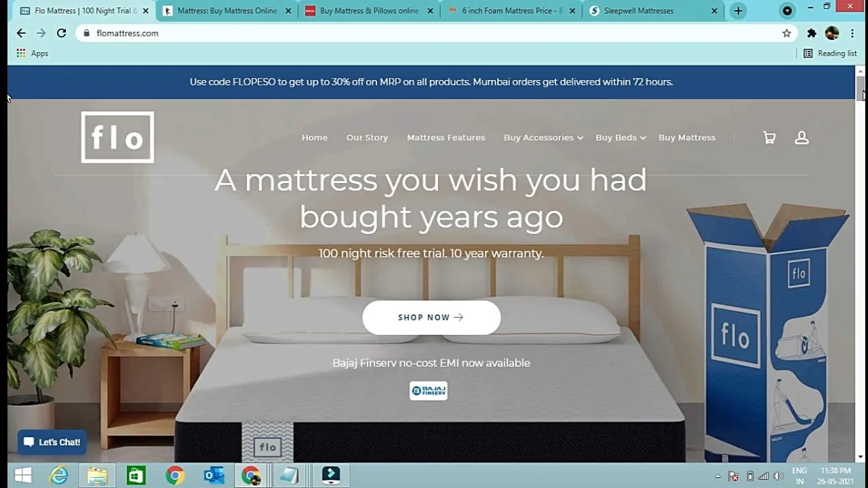Viewport: 868px width, 488px height.
Task: Click the flo logo in the header
Action: tap(117, 137)
